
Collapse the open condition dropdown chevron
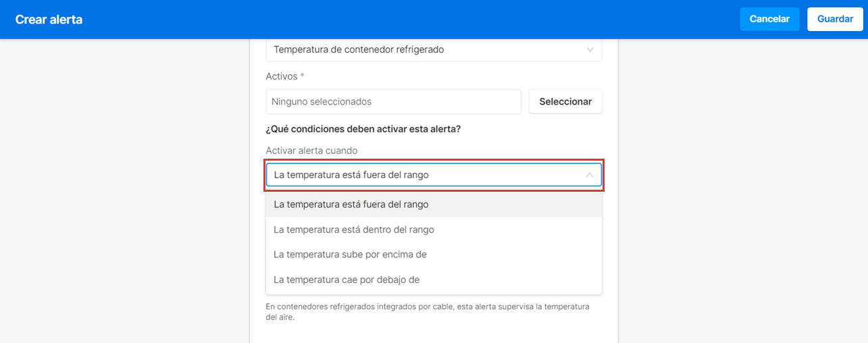[x=589, y=175]
